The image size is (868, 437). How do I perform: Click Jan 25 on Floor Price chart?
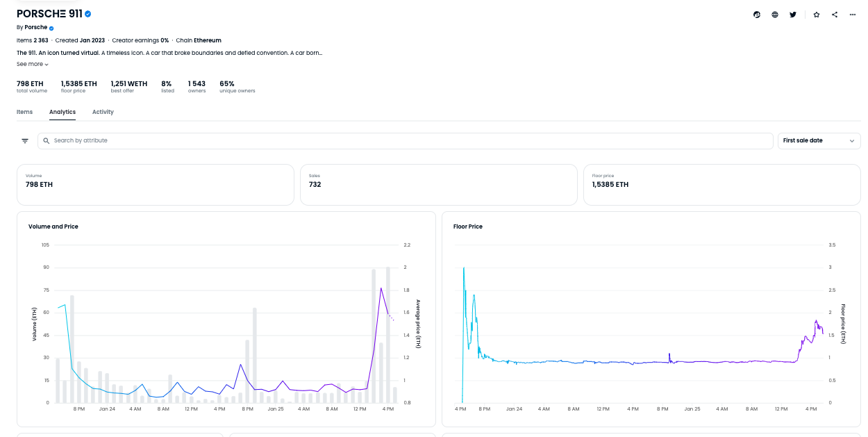click(692, 409)
